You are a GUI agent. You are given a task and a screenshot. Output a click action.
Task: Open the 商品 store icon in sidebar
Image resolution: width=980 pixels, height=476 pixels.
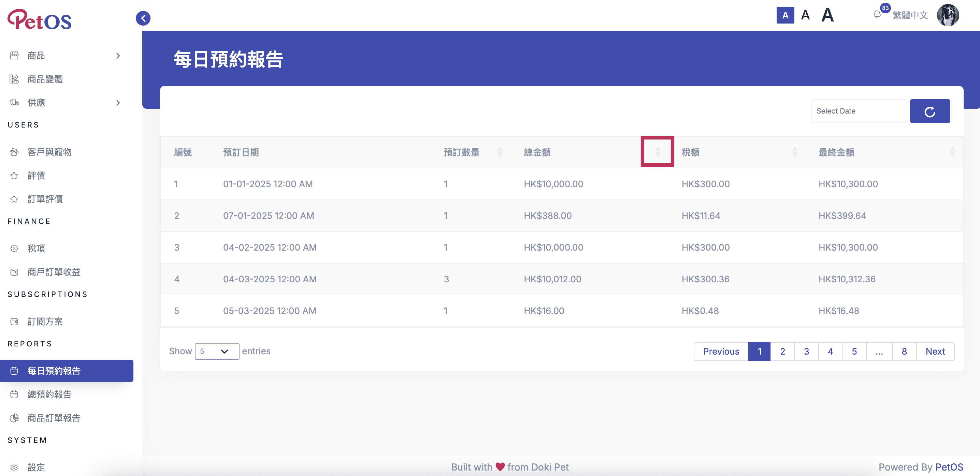tap(14, 56)
